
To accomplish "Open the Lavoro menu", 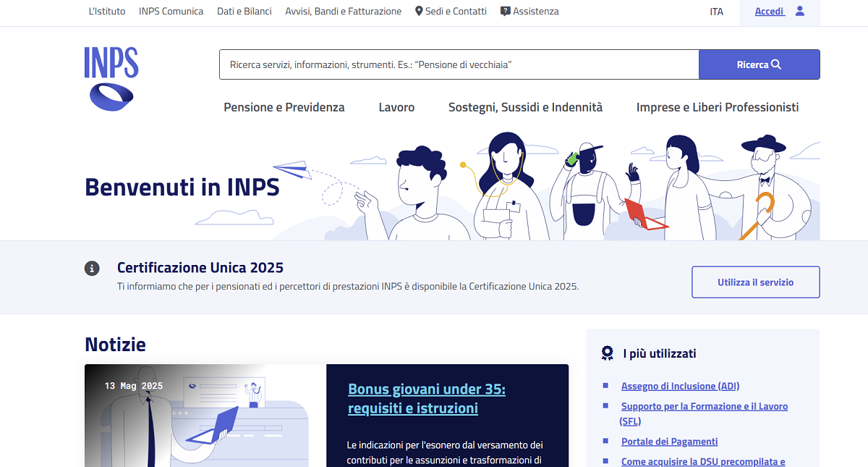I will 396,106.
